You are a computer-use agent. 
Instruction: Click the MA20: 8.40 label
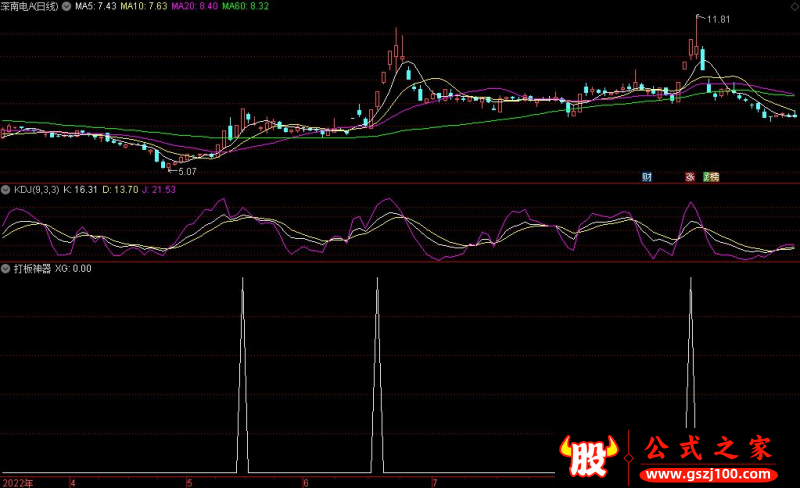[195, 6]
